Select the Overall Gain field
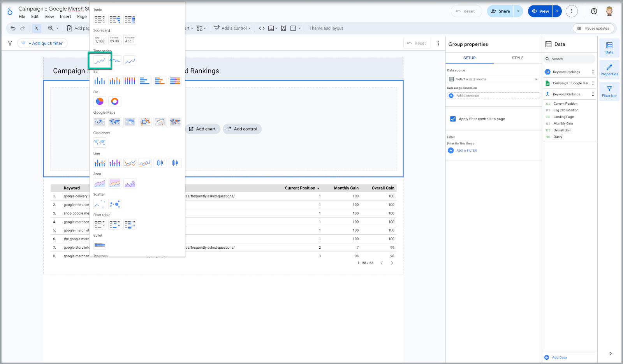Image resolution: width=623 pixels, height=364 pixels. 562,130
